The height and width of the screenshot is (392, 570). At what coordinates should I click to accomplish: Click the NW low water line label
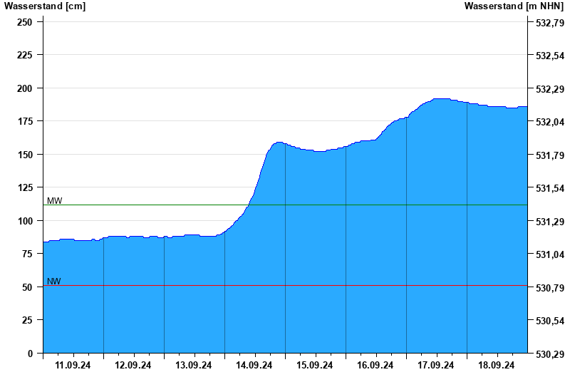pyautogui.click(x=54, y=281)
